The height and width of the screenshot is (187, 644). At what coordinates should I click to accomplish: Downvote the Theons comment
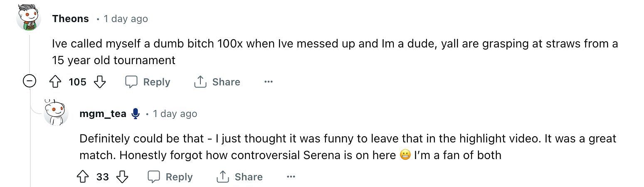100,82
